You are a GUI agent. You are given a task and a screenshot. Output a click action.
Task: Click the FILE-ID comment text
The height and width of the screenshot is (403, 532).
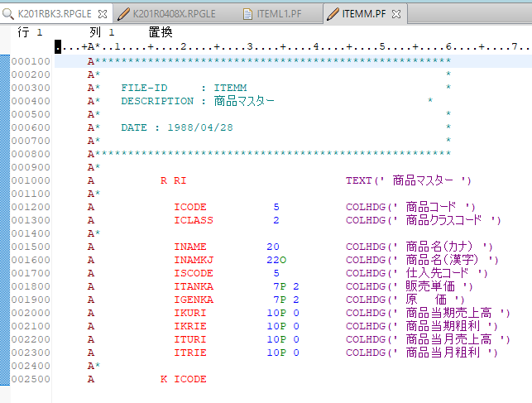144,88
